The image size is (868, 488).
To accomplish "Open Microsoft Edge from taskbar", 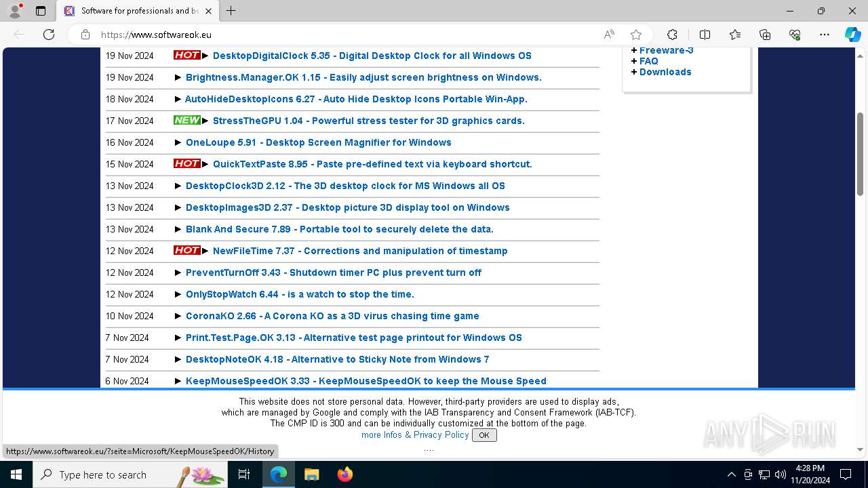I will 279,474.
